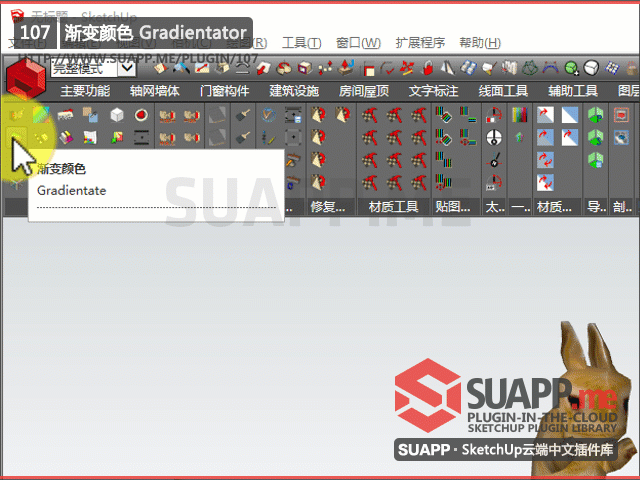
Task: Click the colored vertical stripes icon
Action: [520, 115]
